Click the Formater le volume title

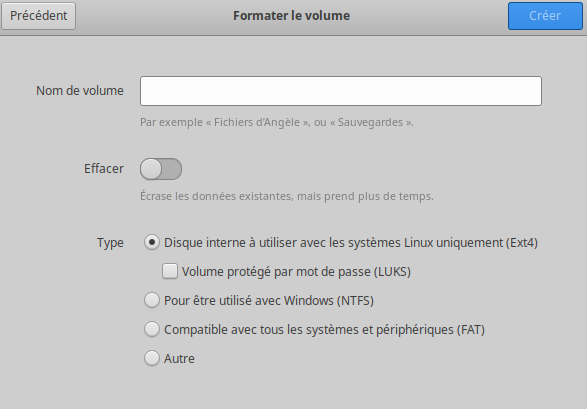click(x=291, y=16)
